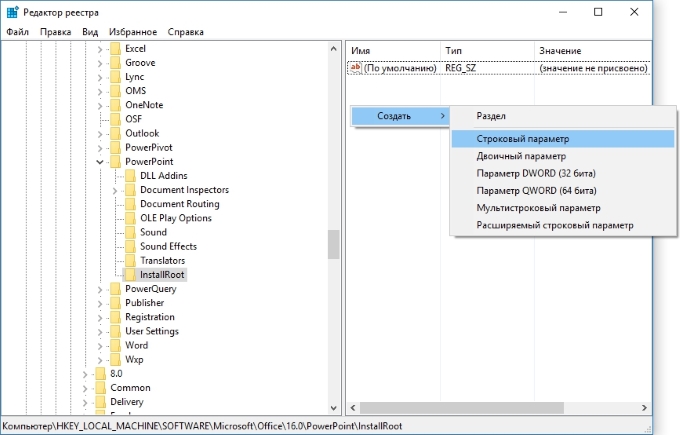The width and height of the screenshot is (680, 435).
Task: Click the PowerQuery folder icon
Action: click(x=115, y=289)
